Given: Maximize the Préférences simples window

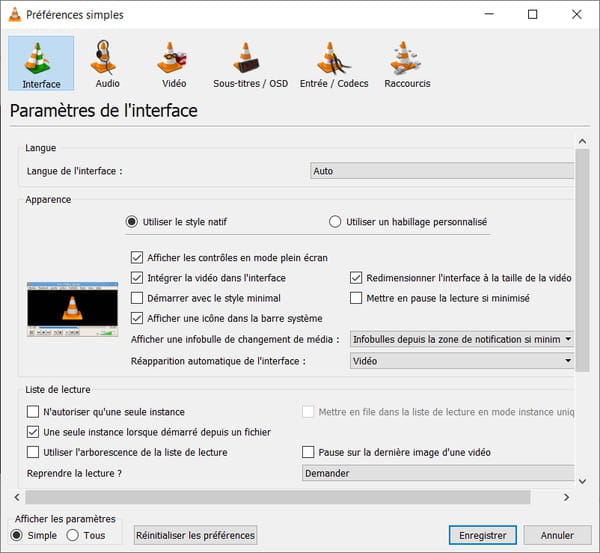Looking at the screenshot, I should 532,15.
